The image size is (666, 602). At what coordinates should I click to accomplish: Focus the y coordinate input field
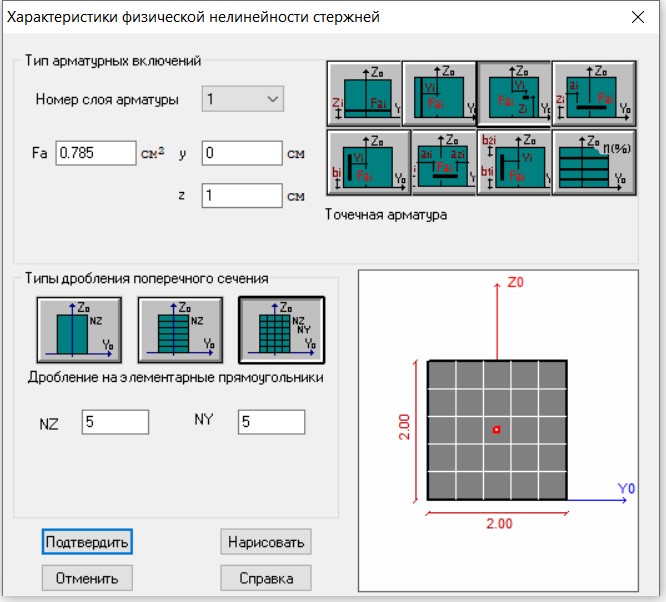[242, 153]
